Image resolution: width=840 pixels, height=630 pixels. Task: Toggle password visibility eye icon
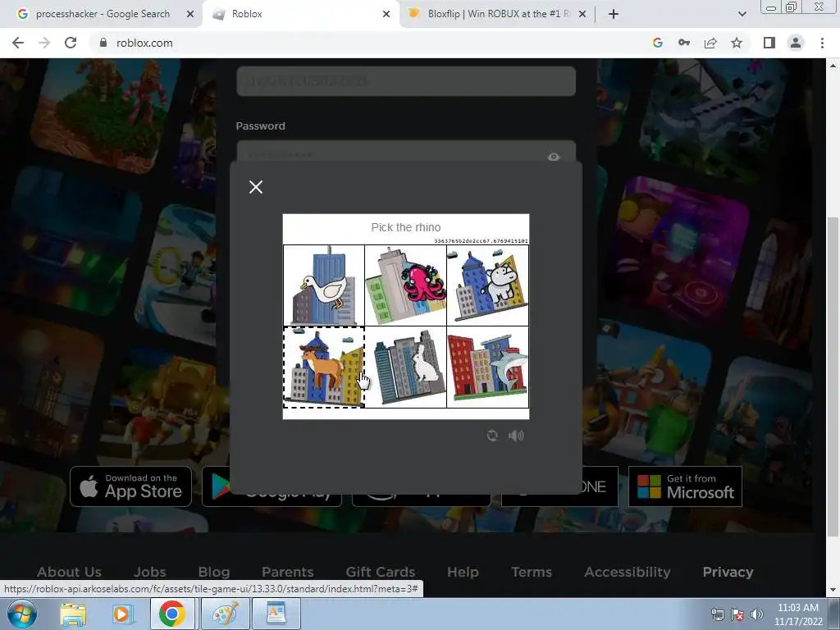[x=554, y=157]
